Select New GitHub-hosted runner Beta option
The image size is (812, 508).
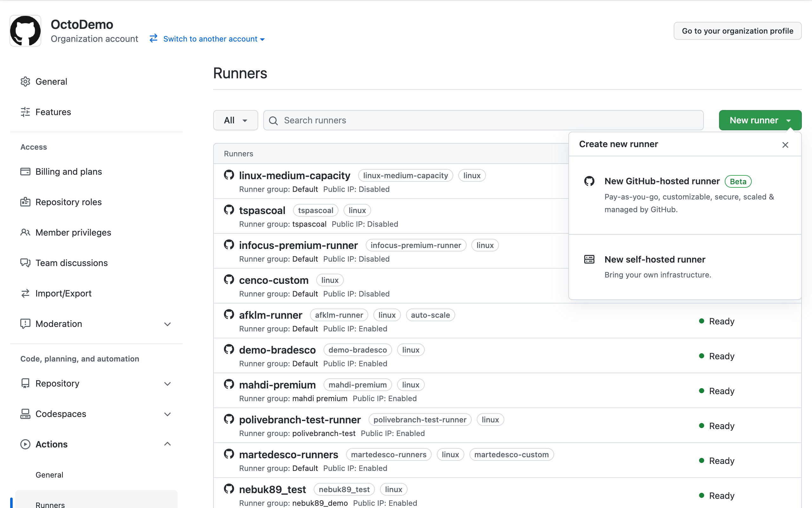pos(662,181)
